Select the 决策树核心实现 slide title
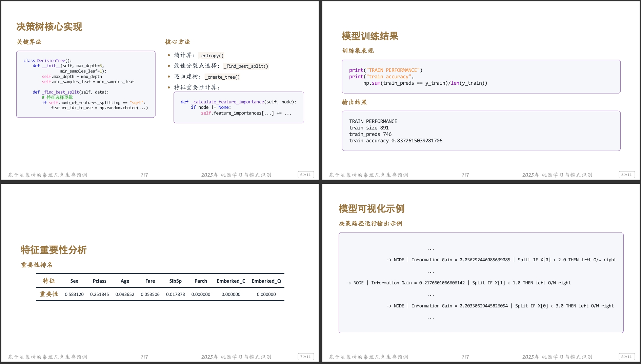 [x=49, y=27]
